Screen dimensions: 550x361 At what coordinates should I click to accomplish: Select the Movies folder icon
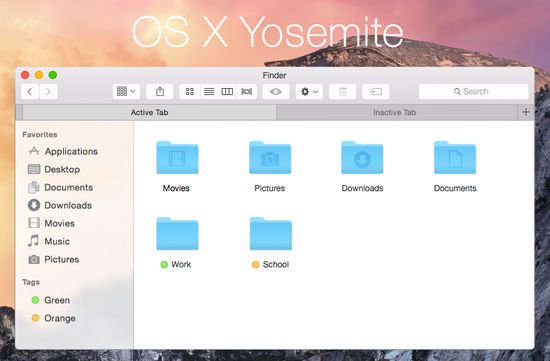click(177, 158)
